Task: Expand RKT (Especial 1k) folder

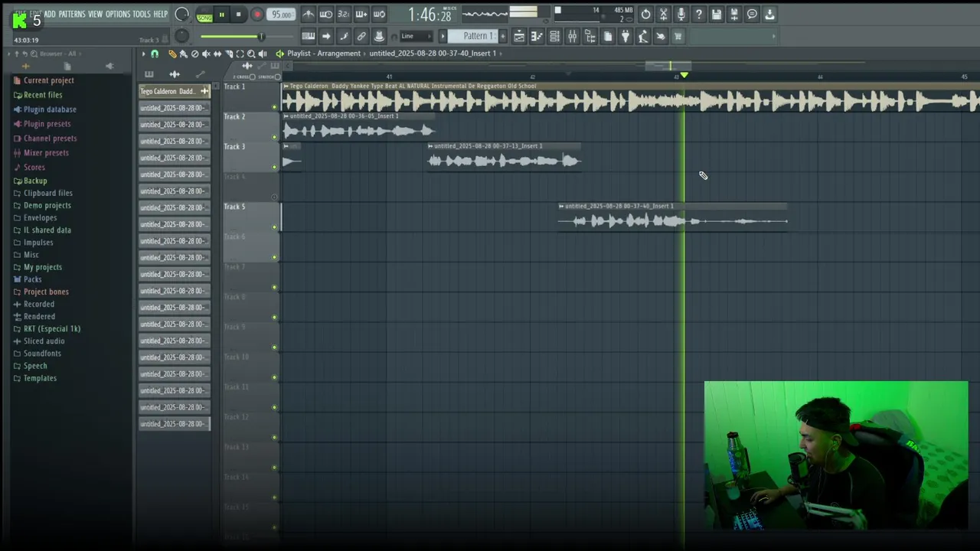Action: pyautogui.click(x=52, y=329)
